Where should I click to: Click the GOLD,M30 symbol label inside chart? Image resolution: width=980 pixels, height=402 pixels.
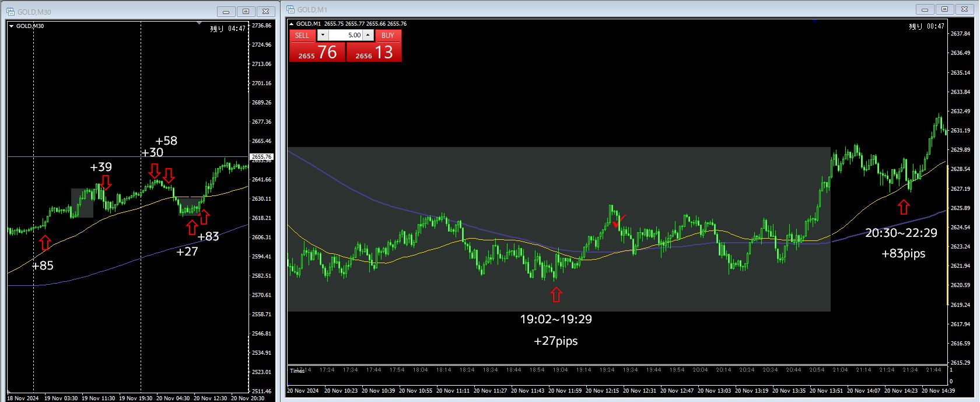[30, 26]
